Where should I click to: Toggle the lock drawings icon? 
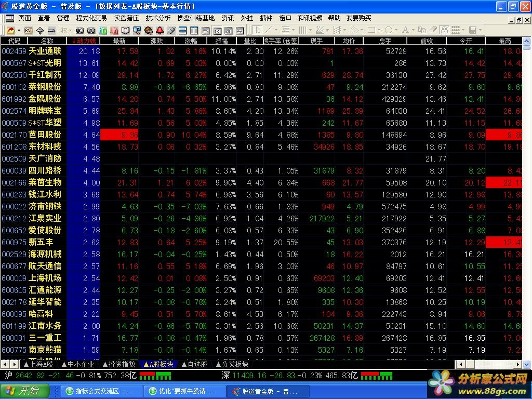(x=444, y=30)
